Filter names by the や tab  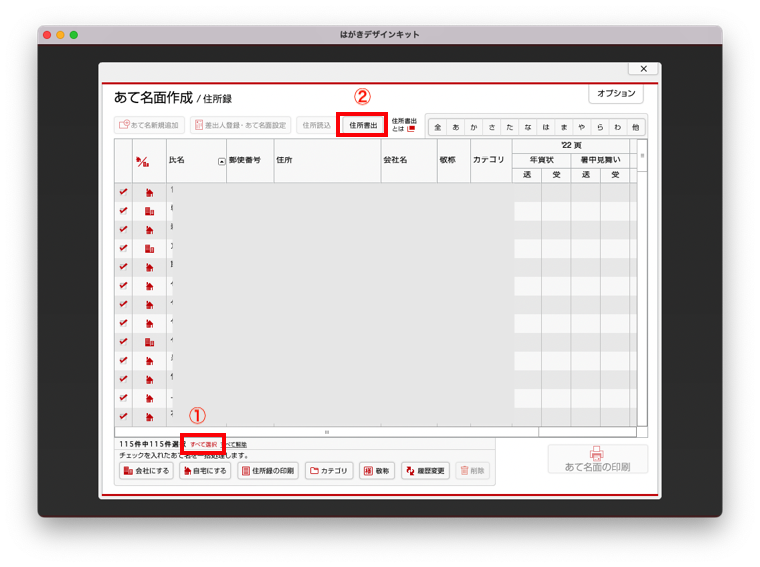pyautogui.click(x=582, y=127)
